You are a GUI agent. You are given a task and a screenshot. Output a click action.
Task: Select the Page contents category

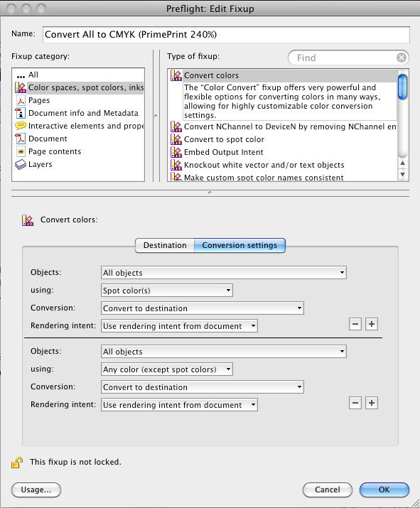[x=78, y=151]
